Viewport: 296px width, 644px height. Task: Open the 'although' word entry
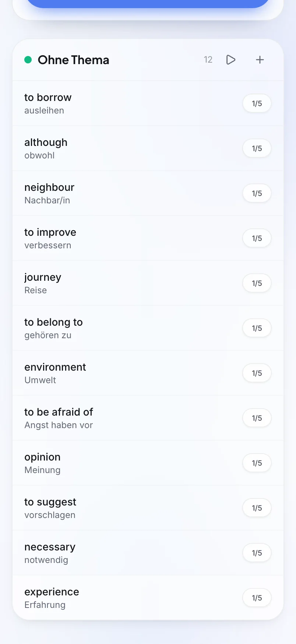click(x=148, y=148)
